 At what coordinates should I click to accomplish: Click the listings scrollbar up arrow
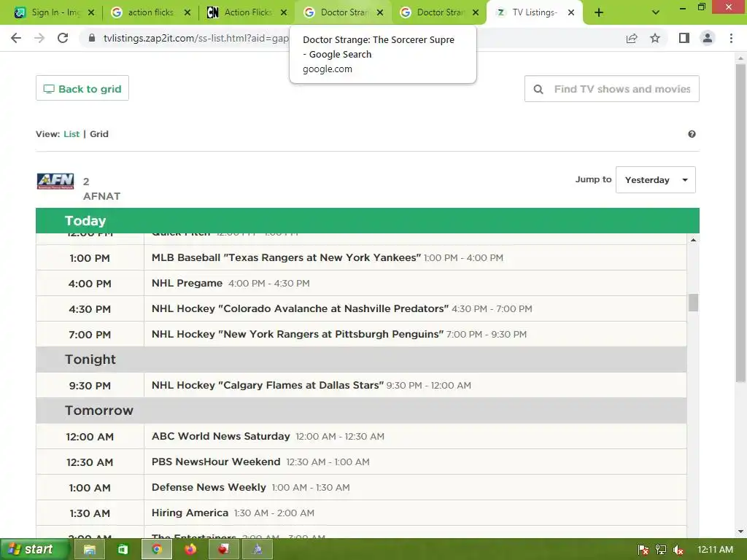click(x=693, y=240)
